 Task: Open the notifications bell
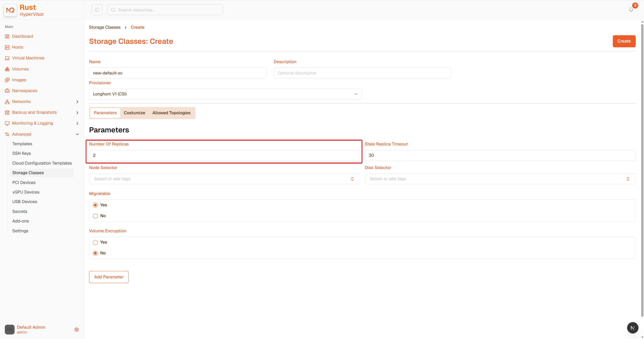click(631, 10)
